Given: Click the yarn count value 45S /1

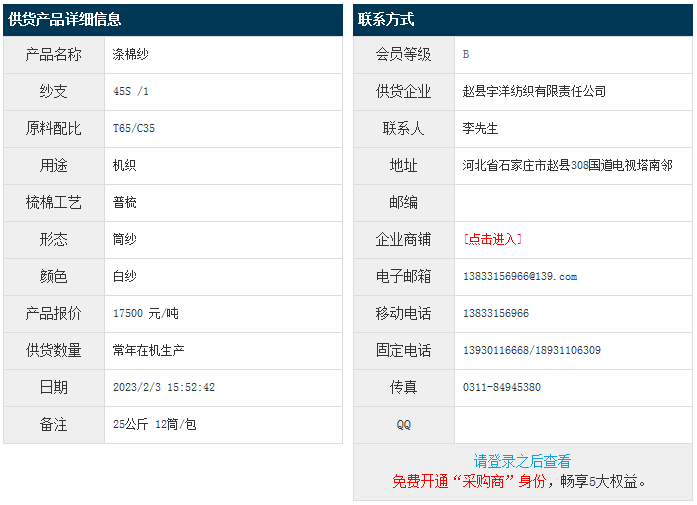Looking at the screenshot, I should coord(131,91).
